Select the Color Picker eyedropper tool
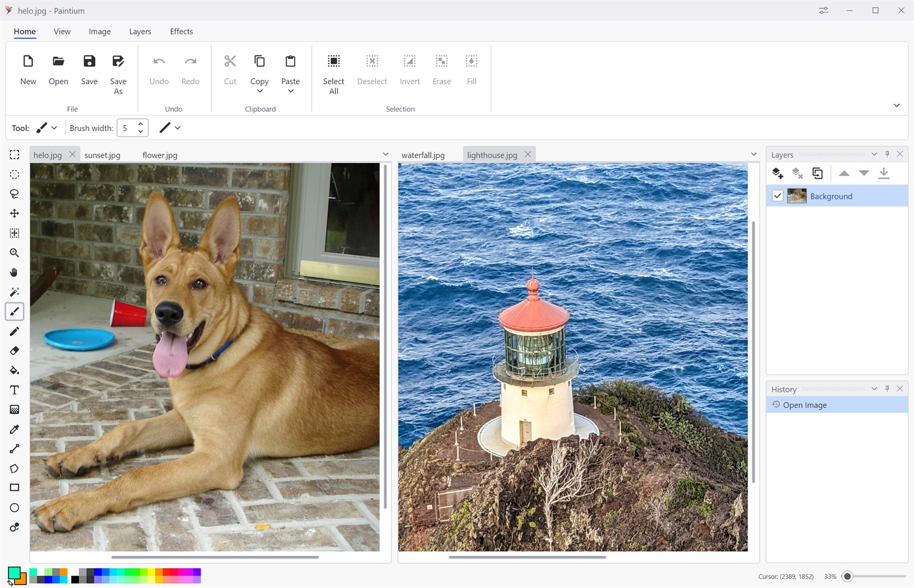This screenshot has width=914, height=588. coord(14,429)
